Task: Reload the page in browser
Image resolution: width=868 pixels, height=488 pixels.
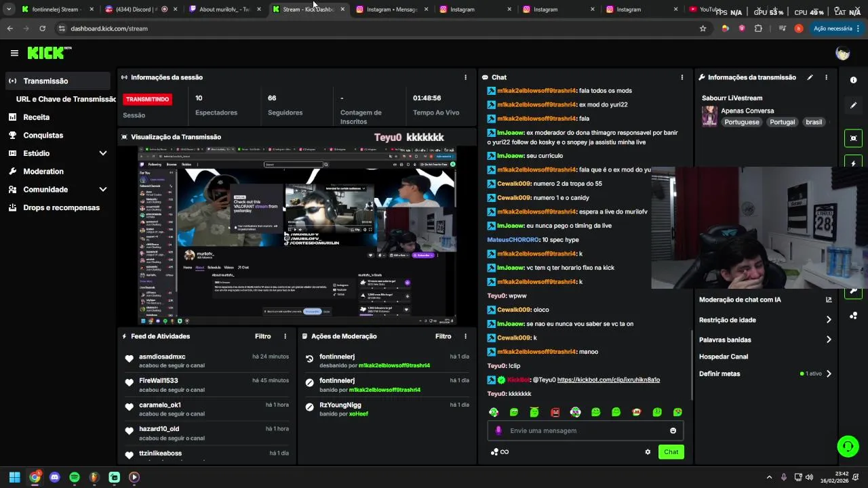Action: coord(42,28)
